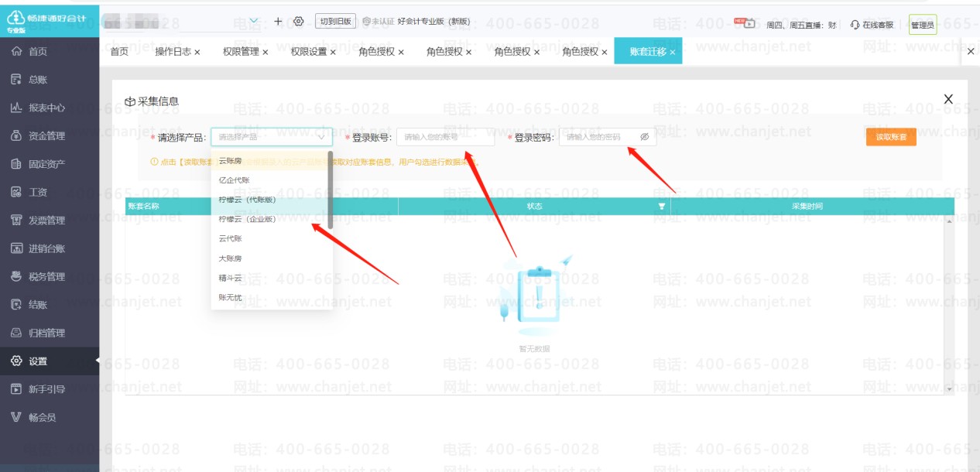Click the 切到旧版 button
The height and width of the screenshot is (472, 980).
(335, 21)
